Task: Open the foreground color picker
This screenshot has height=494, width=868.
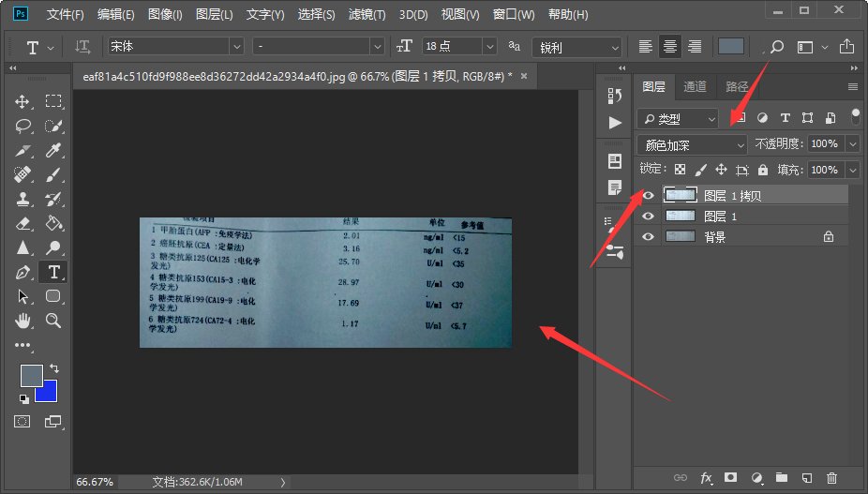Action: (x=30, y=375)
